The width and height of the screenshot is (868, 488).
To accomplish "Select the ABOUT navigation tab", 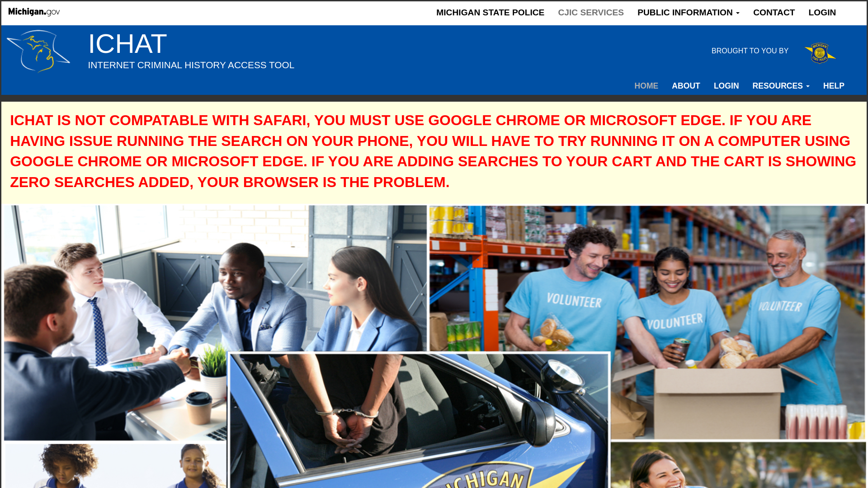I will pyautogui.click(x=685, y=86).
